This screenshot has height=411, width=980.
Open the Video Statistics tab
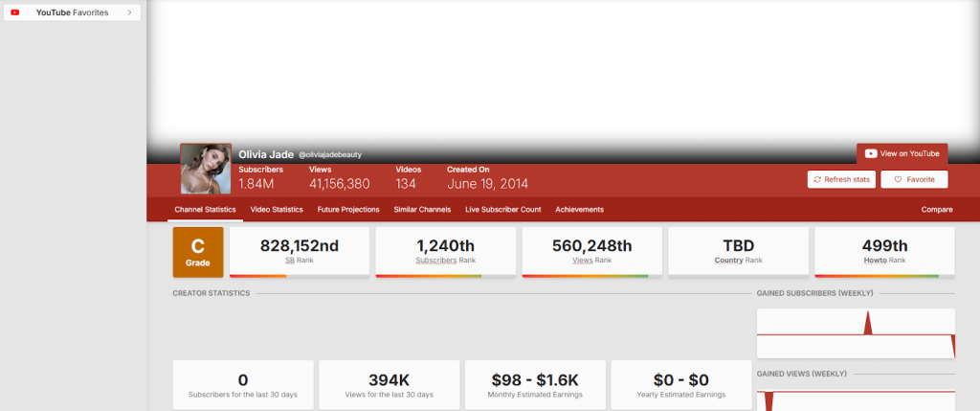[277, 209]
